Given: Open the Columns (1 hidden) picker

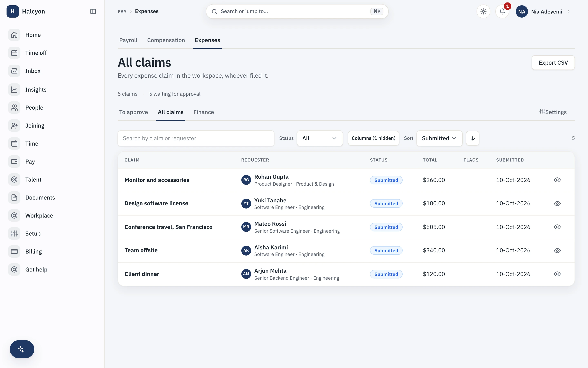Looking at the screenshot, I should pos(373,138).
